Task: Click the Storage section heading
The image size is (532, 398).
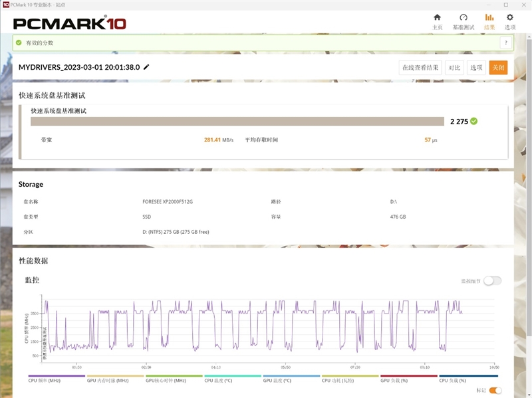Action: [31, 184]
